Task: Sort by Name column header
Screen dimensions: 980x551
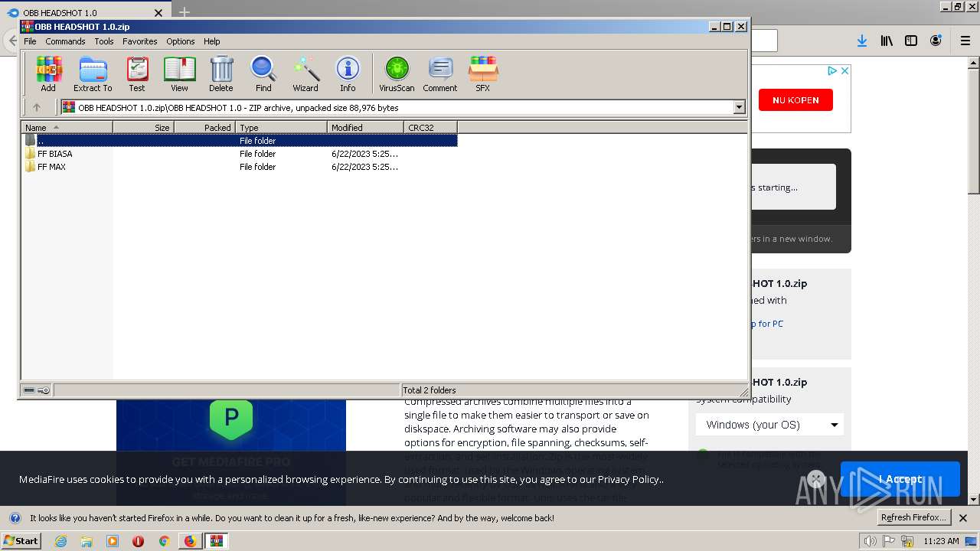Action: point(67,128)
